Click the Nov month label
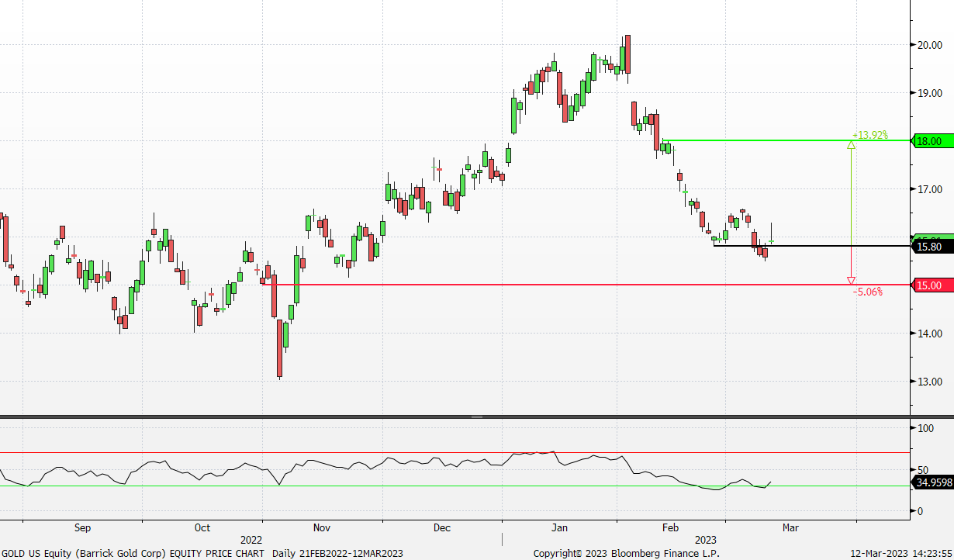 pyautogui.click(x=322, y=528)
